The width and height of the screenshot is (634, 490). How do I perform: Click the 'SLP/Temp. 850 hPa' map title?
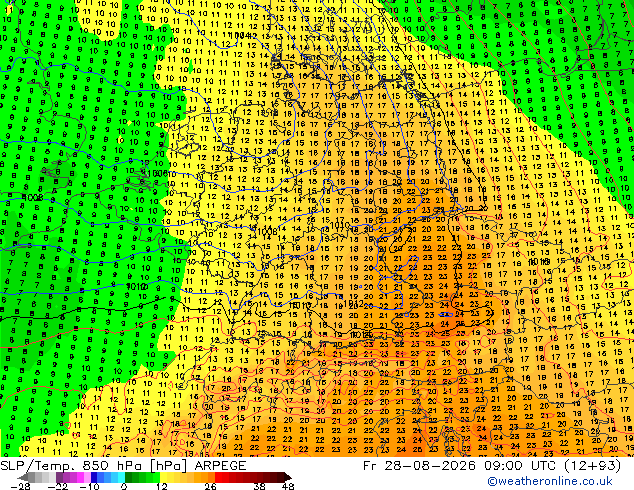point(72,466)
